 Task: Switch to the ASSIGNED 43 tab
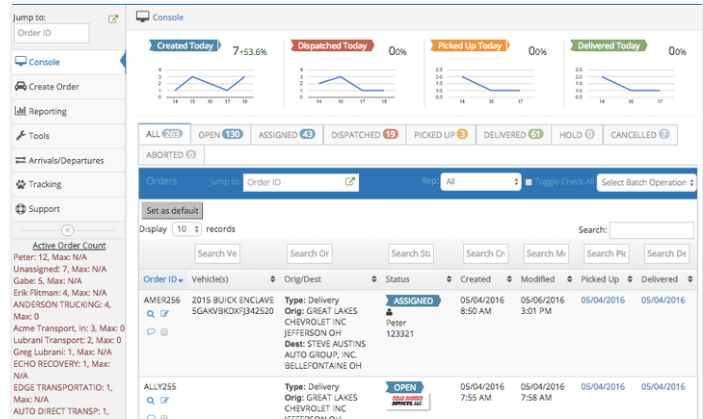(286, 134)
